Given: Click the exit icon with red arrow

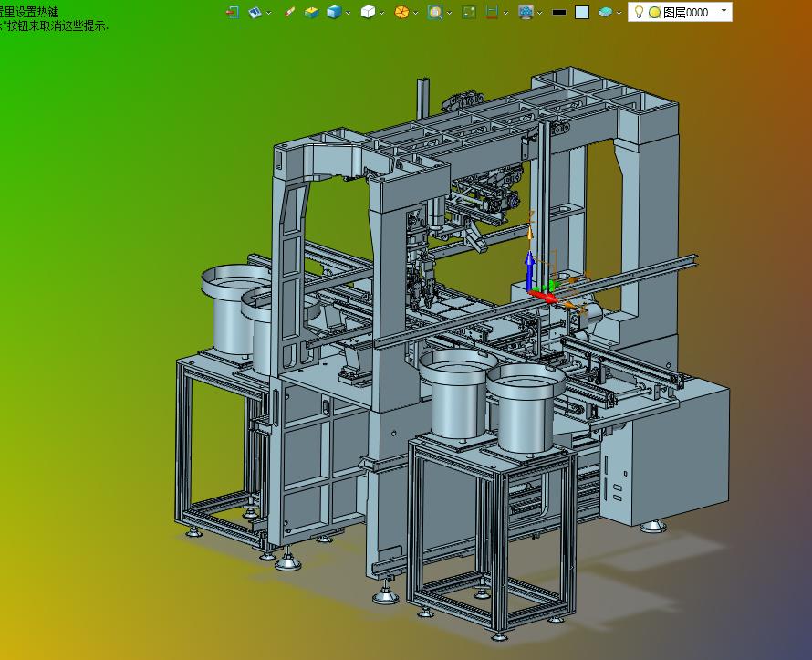Looking at the screenshot, I should point(233,12).
